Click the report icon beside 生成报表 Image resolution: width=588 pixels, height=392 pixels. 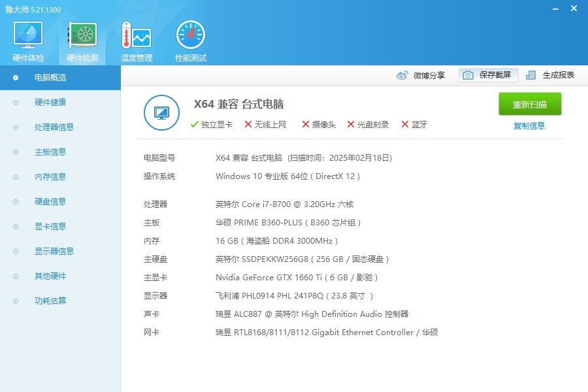tap(531, 75)
